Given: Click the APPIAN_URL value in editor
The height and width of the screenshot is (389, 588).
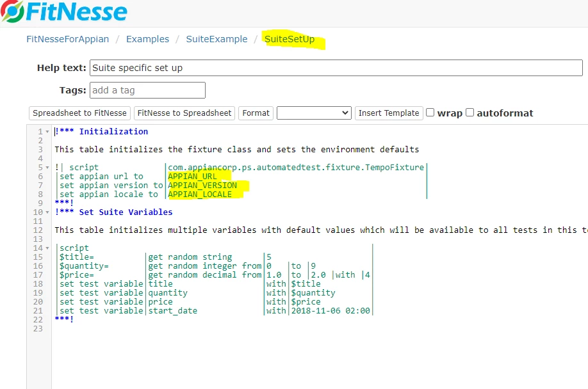Looking at the screenshot, I should [192, 177].
